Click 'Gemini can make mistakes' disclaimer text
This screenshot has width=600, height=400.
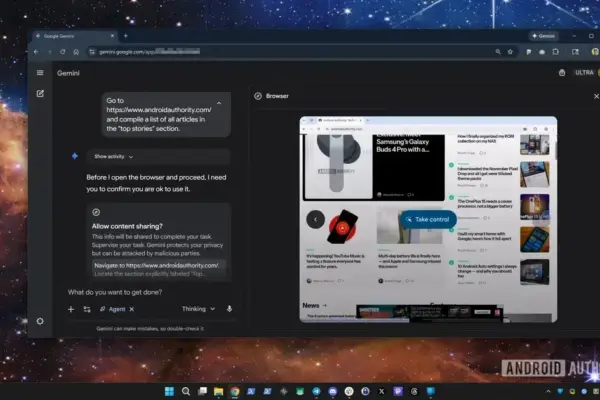pos(150,328)
